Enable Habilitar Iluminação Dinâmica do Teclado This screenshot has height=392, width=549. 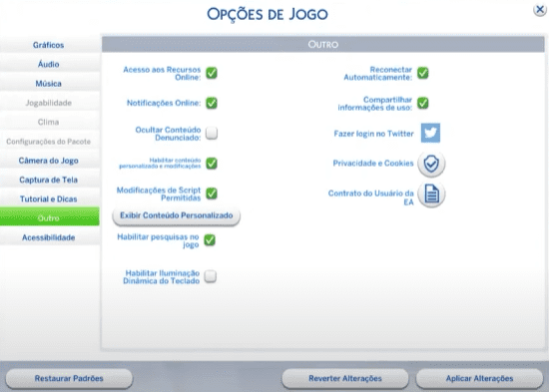(210, 276)
